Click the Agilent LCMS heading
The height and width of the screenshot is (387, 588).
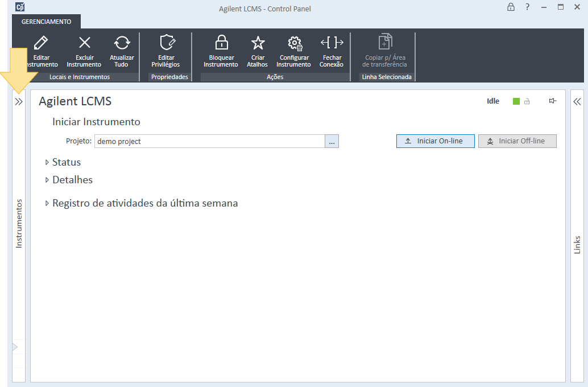click(75, 101)
